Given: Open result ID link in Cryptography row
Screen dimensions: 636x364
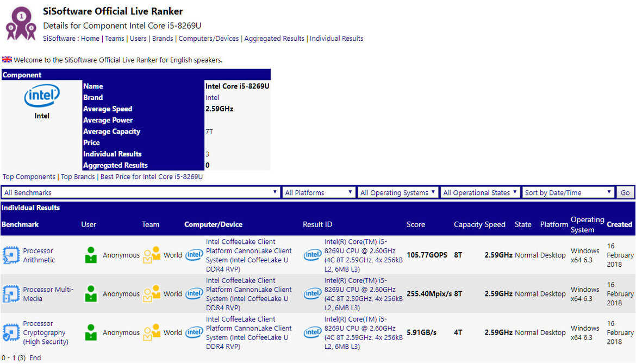Looking at the screenshot, I should [364, 333].
